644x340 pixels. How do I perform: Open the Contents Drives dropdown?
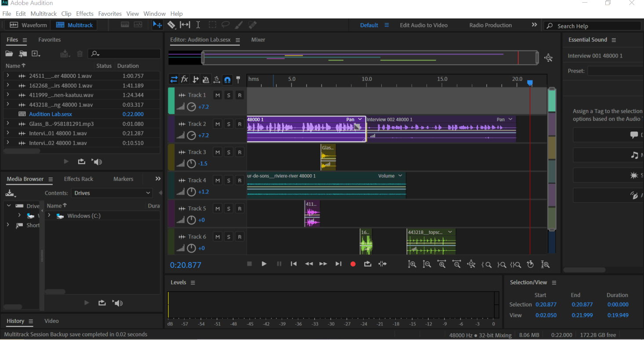click(112, 193)
